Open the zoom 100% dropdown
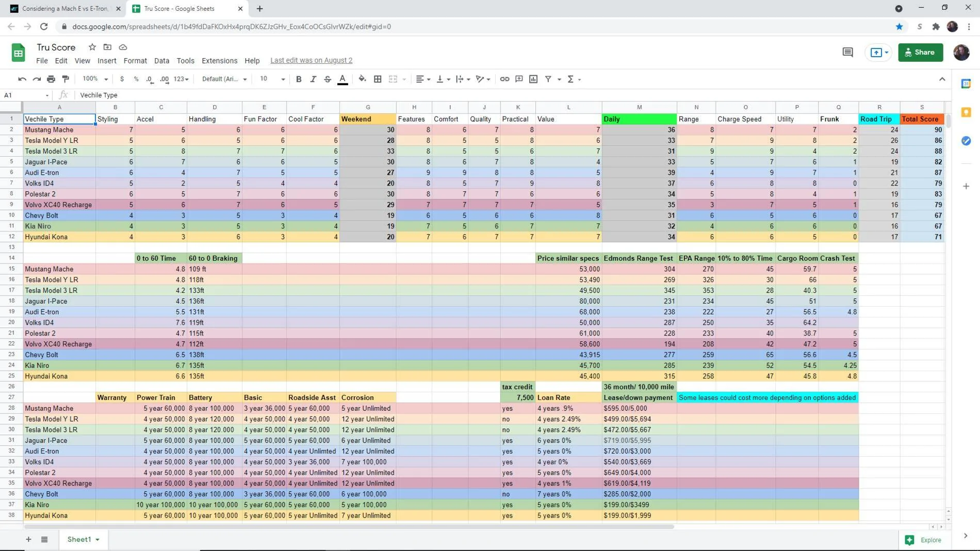The width and height of the screenshot is (980, 551). [95, 79]
